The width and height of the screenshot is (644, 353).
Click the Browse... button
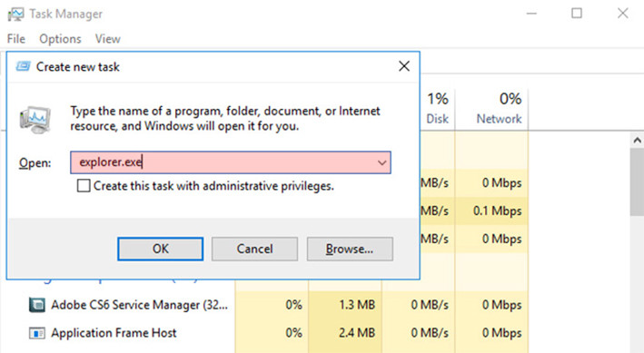[x=350, y=249]
